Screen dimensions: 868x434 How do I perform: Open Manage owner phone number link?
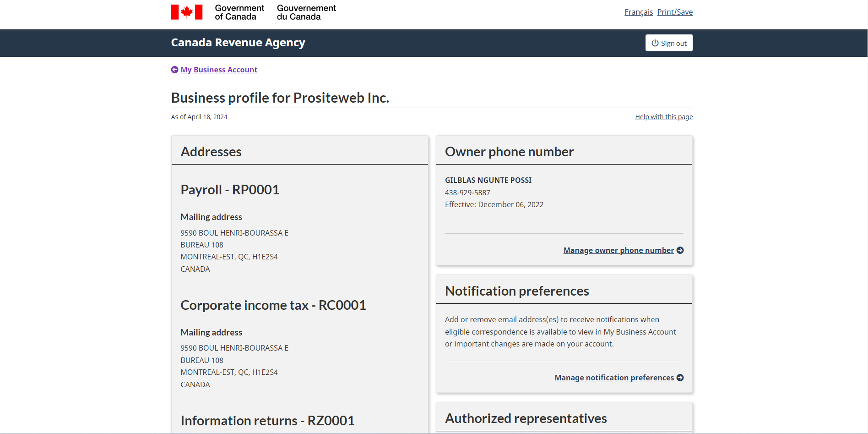[618, 250]
